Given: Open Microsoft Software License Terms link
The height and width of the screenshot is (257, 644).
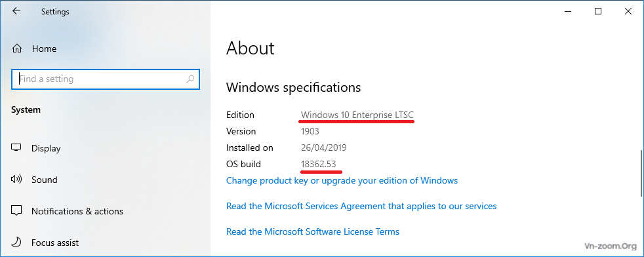Looking at the screenshot, I should (313, 231).
